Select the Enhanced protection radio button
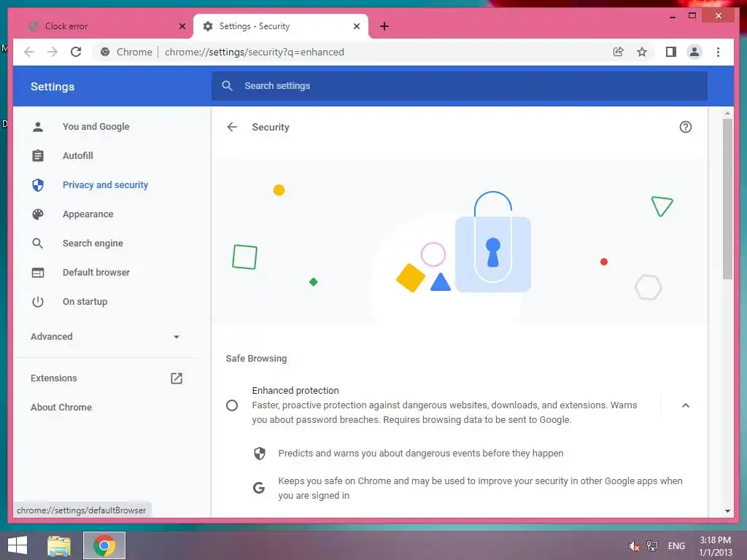 pyautogui.click(x=232, y=405)
